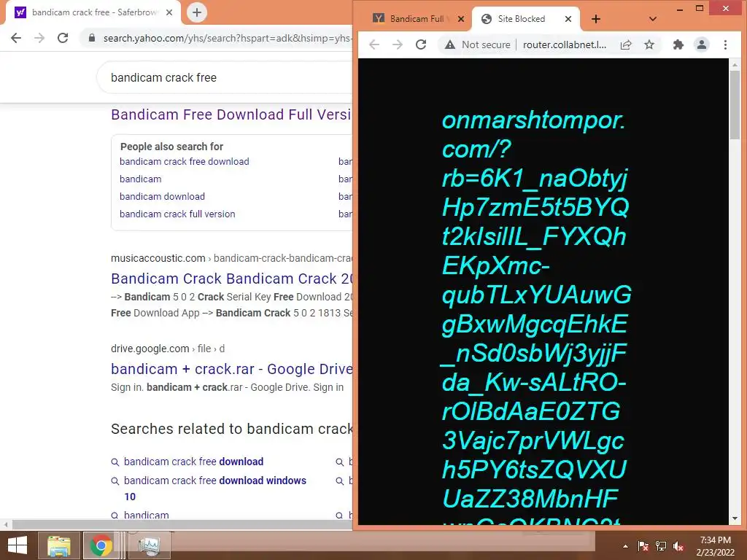Click the 'drive.google.com › file › d' URL text

168,349
